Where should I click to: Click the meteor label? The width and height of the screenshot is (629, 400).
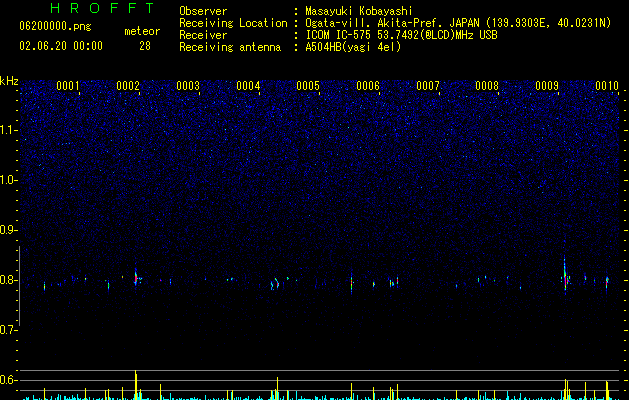tap(142, 31)
